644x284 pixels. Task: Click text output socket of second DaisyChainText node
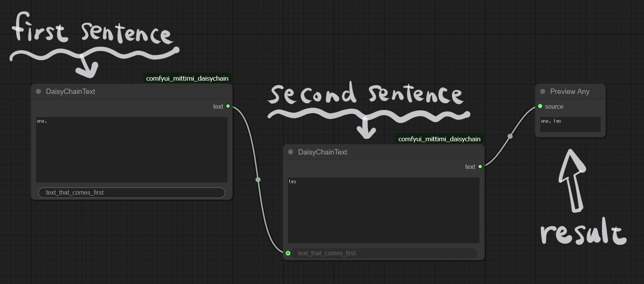pyautogui.click(x=480, y=167)
